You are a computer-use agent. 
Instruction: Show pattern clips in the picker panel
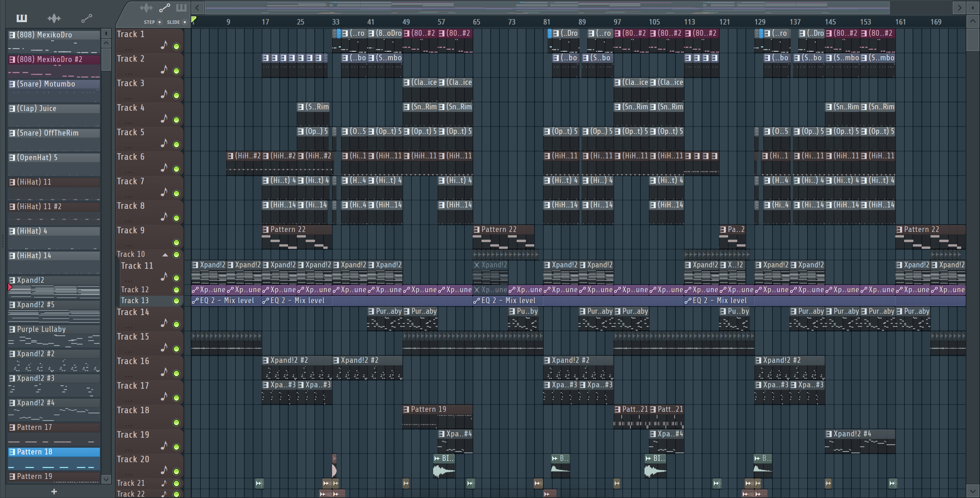[x=22, y=18]
